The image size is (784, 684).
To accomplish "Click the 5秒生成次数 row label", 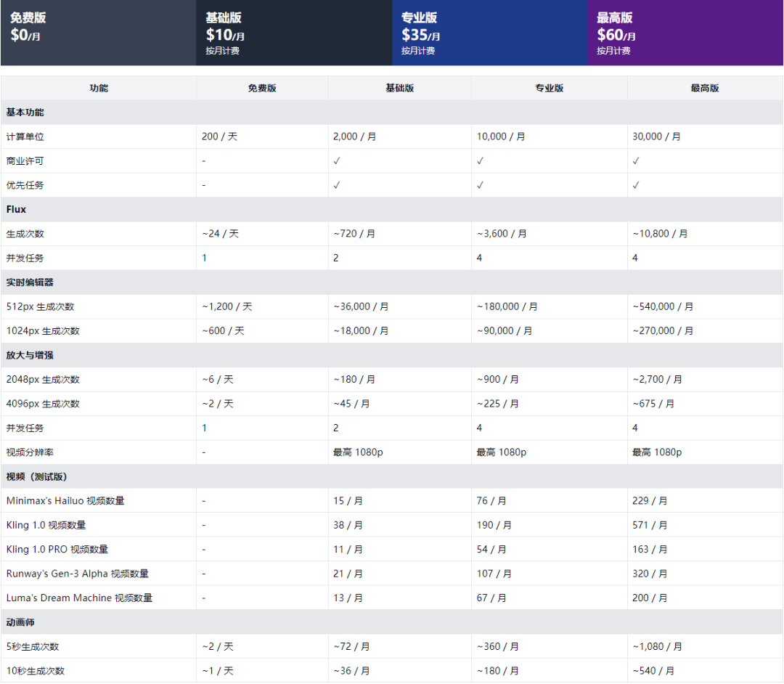I will click(x=33, y=647).
